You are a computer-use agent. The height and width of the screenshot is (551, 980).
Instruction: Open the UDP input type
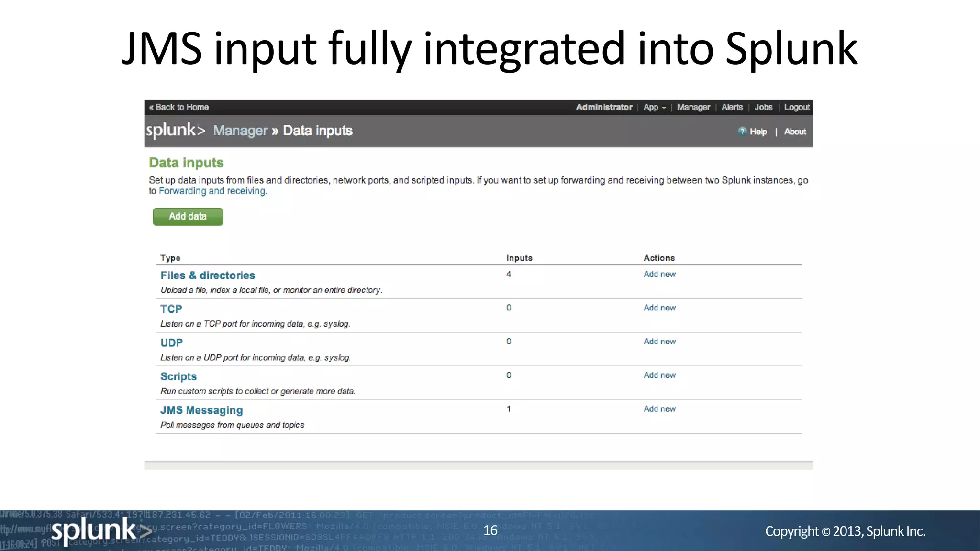pyautogui.click(x=172, y=343)
